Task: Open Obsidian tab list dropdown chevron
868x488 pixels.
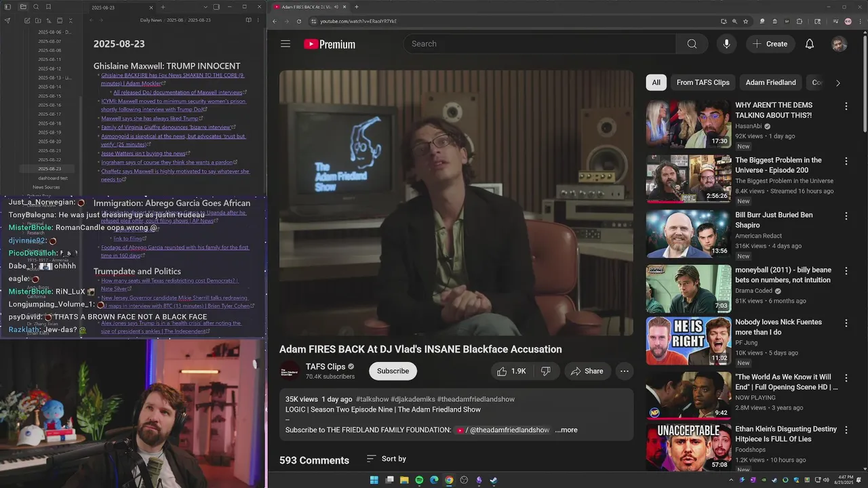Action: point(205,7)
